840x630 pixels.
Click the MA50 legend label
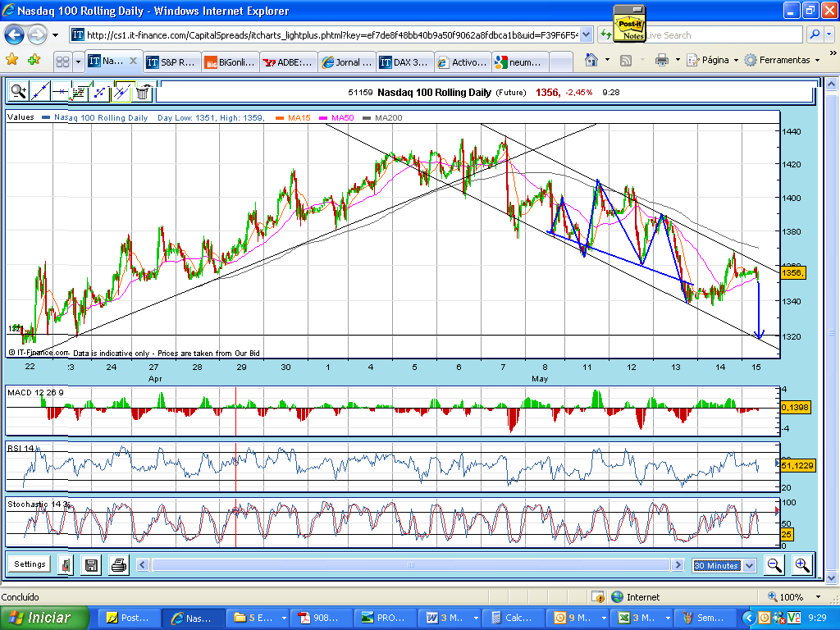342,118
